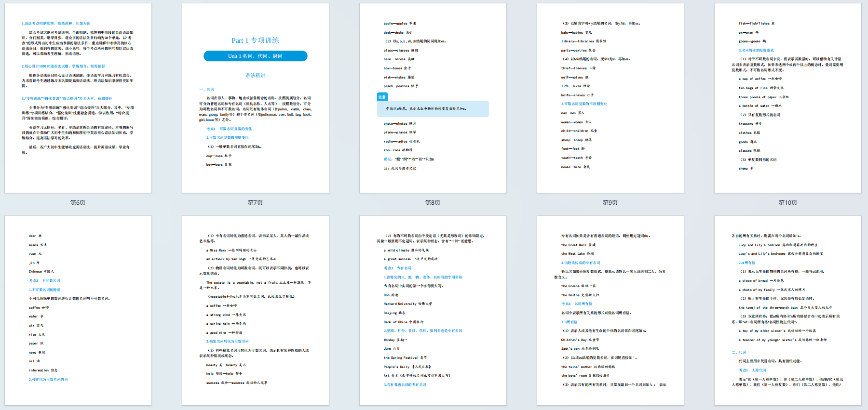This screenshot has height=410, width=868.
Task: Open the page 10 thumbnail preview
Action: click(788, 98)
